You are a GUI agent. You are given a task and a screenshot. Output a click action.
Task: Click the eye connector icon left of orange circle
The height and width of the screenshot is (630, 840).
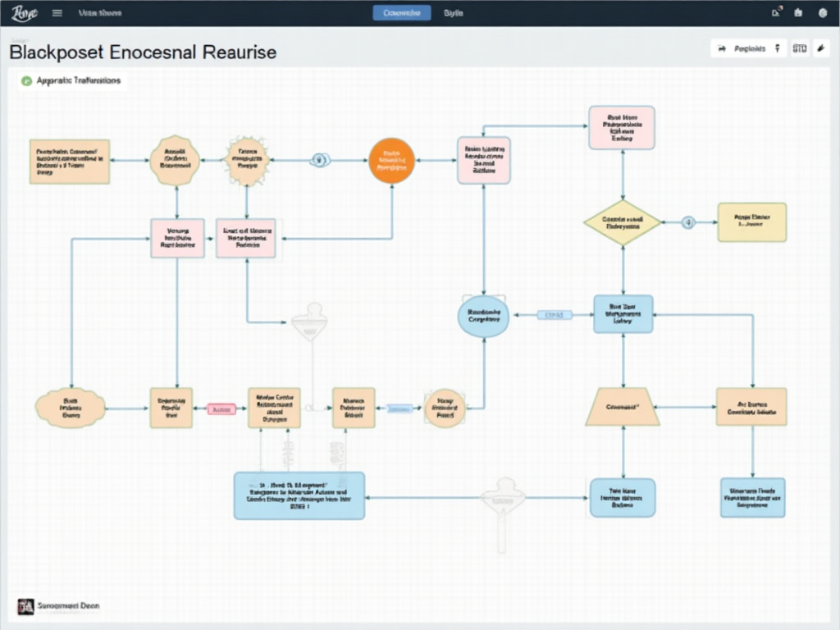[319, 161]
